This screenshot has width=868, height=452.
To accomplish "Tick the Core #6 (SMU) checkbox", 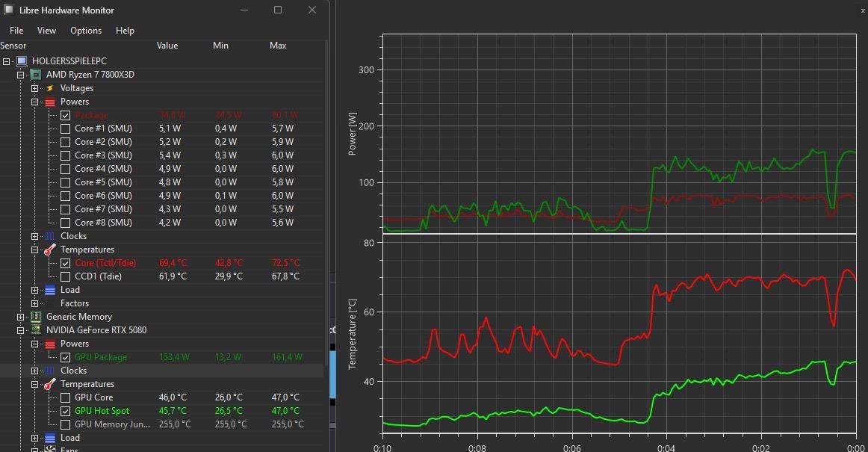I will click(65, 196).
